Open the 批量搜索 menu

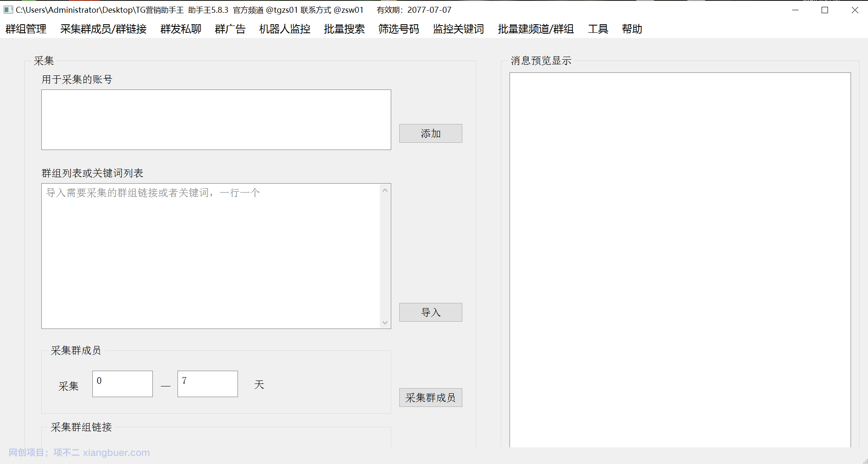(x=344, y=29)
